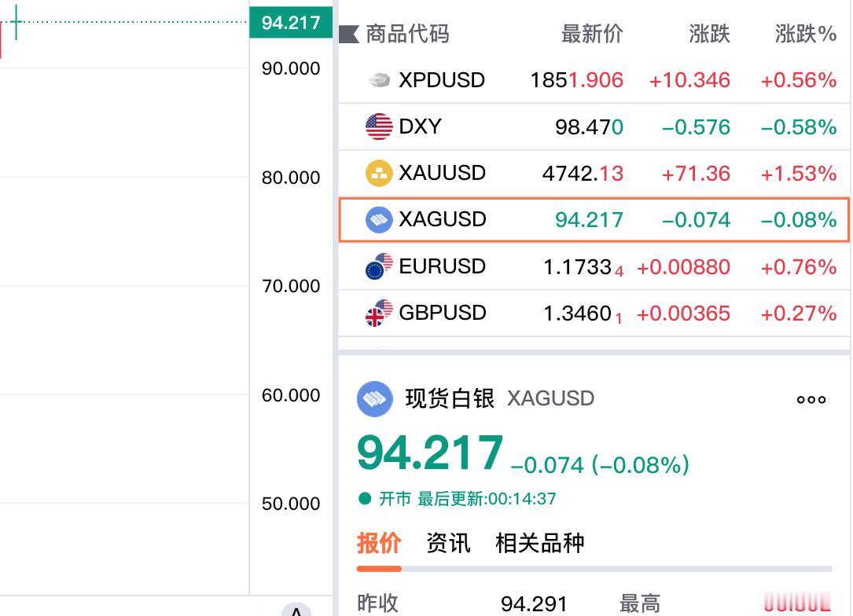The width and height of the screenshot is (853, 616).
Task: Open the ooo more-options icon for 现货白银
Action: 811,399
